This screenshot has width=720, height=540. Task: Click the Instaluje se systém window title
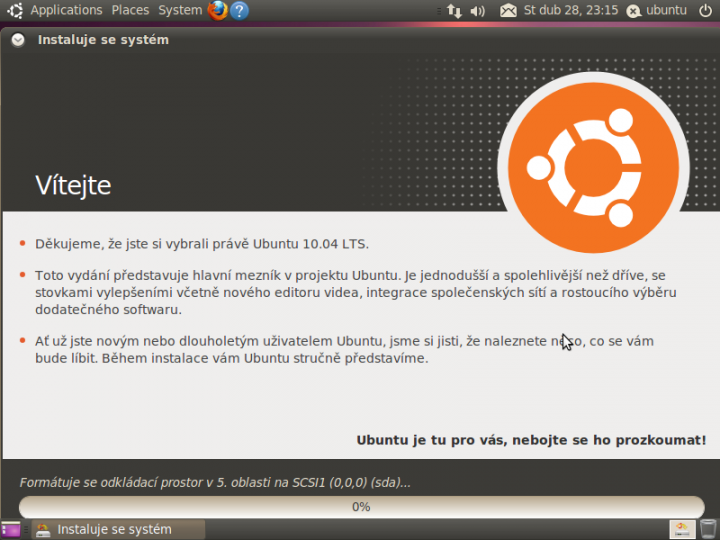click(103, 40)
